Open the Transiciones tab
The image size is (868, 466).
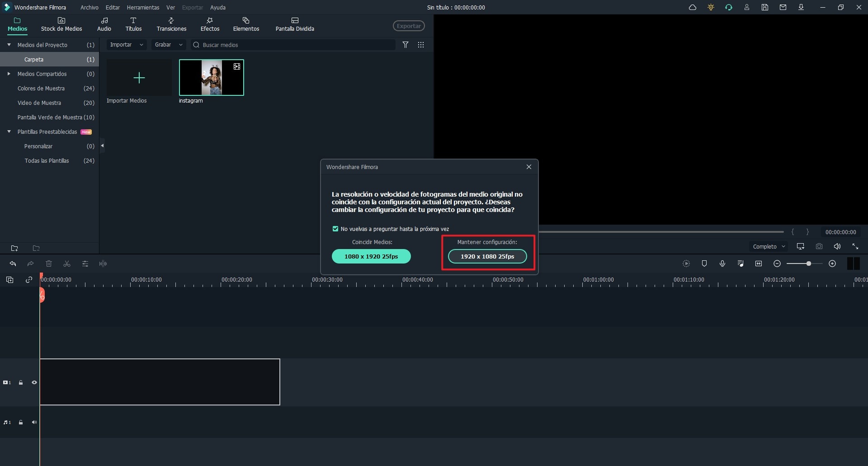coord(171,24)
